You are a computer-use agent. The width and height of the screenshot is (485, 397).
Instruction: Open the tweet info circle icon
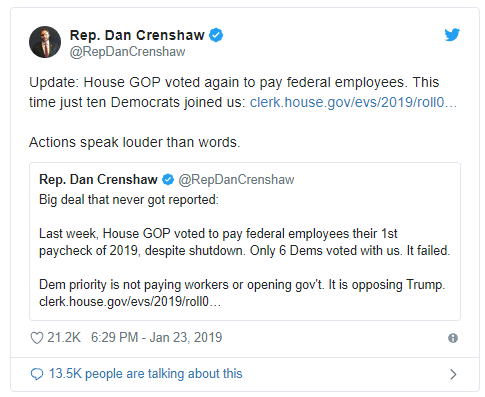(x=453, y=338)
